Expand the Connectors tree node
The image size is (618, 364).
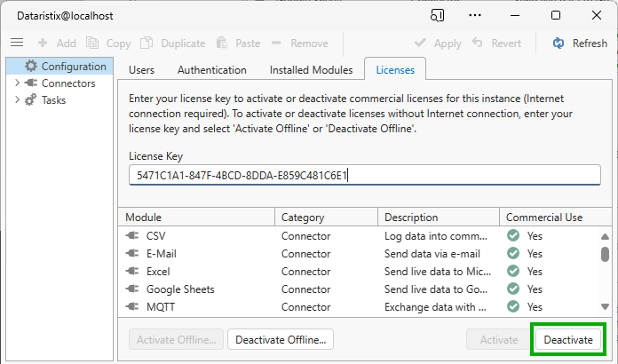(17, 83)
